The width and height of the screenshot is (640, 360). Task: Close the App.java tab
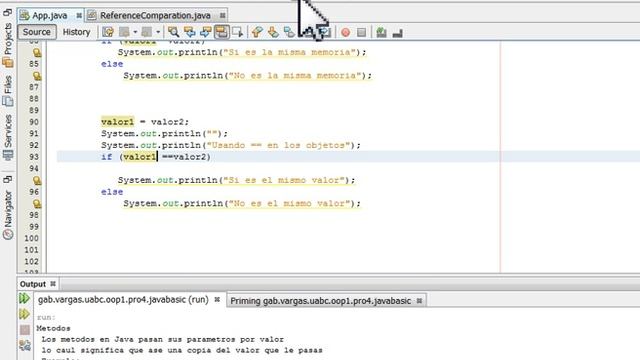click(x=79, y=16)
